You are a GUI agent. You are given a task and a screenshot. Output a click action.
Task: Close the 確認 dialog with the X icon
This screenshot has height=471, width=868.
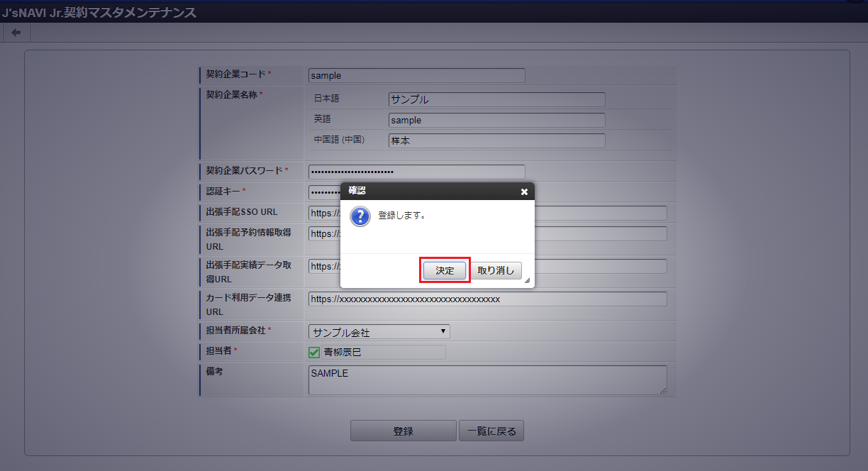click(524, 192)
